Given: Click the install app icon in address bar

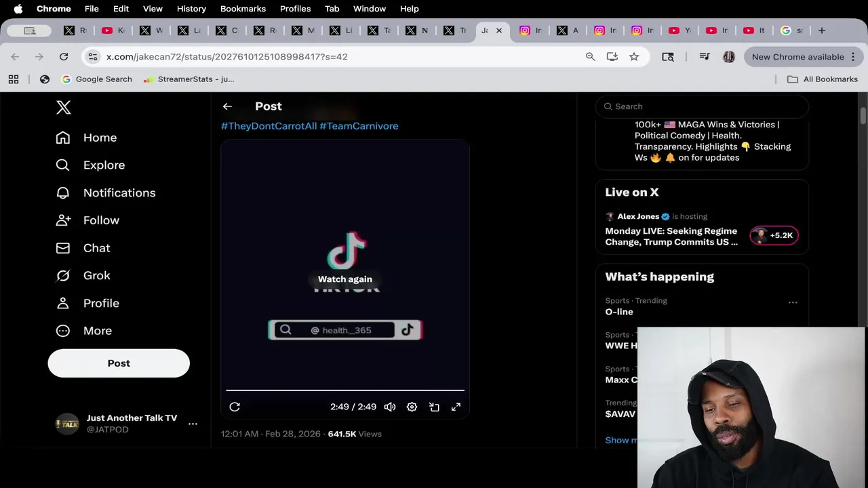Looking at the screenshot, I should (612, 57).
